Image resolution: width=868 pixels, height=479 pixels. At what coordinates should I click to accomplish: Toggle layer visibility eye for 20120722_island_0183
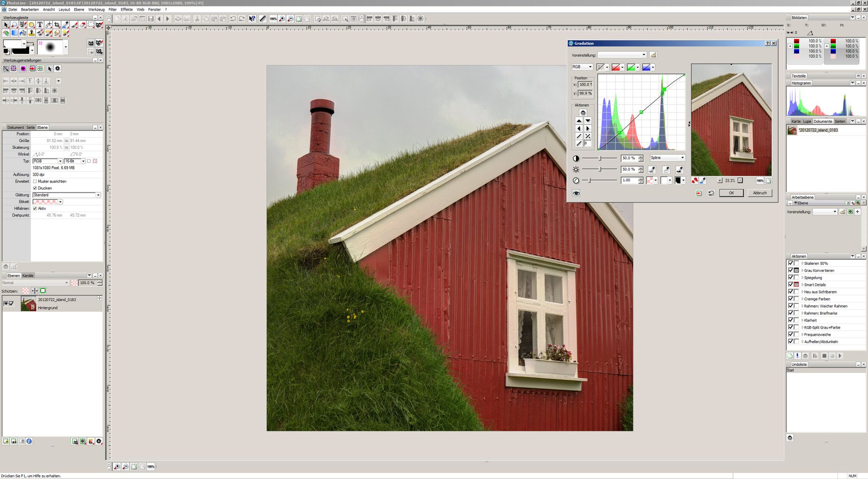click(6, 303)
